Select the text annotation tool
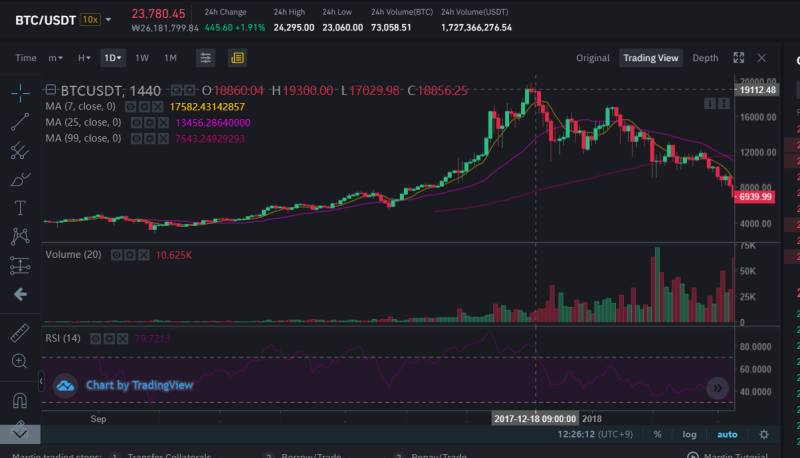This screenshot has width=800, height=458. [x=20, y=208]
